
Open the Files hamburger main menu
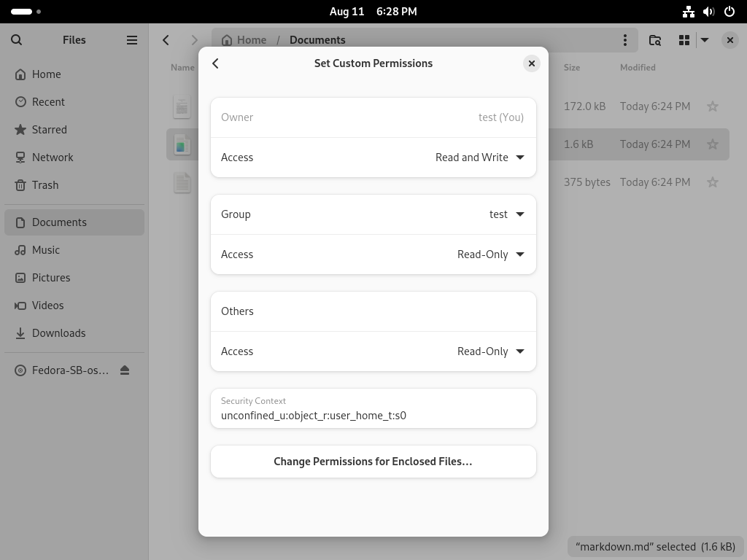coord(132,40)
